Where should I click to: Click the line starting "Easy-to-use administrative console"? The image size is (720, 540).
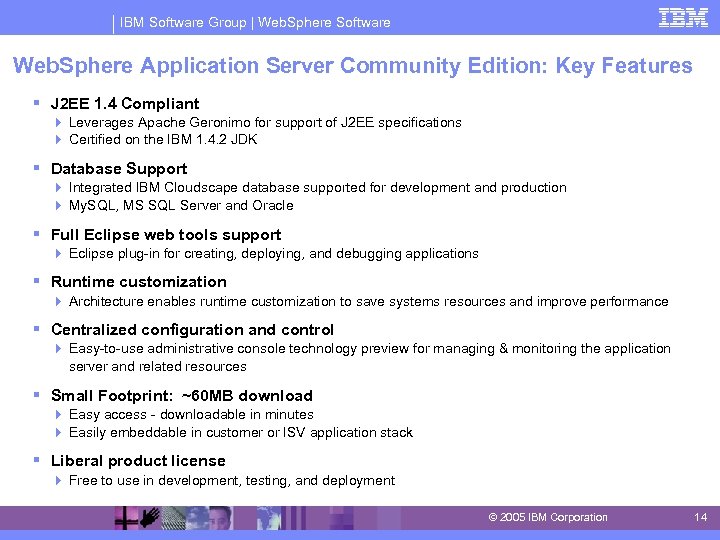370,358
